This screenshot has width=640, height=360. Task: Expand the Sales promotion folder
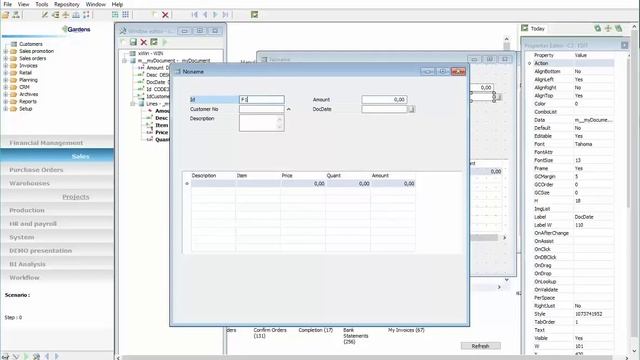[6, 51]
